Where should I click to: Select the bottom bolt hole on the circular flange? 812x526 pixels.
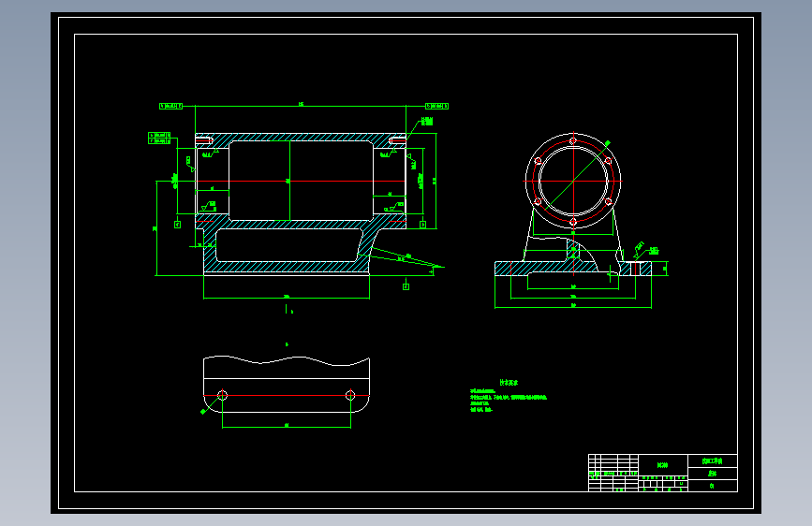[573, 222]
